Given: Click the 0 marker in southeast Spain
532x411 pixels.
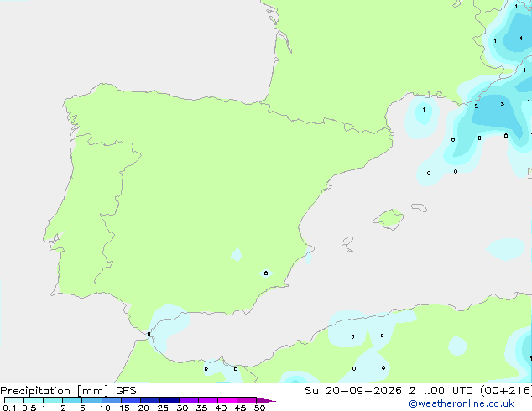Looking at the screenshot, I should point(266,273).
